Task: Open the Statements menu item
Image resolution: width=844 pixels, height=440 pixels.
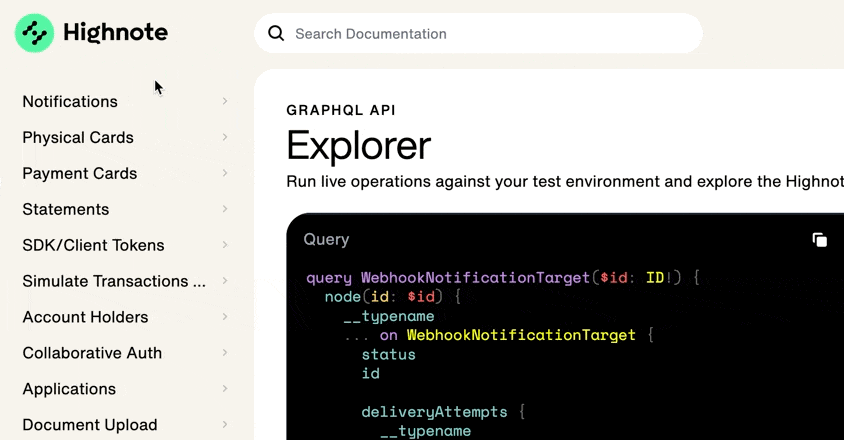Action: 66,209
